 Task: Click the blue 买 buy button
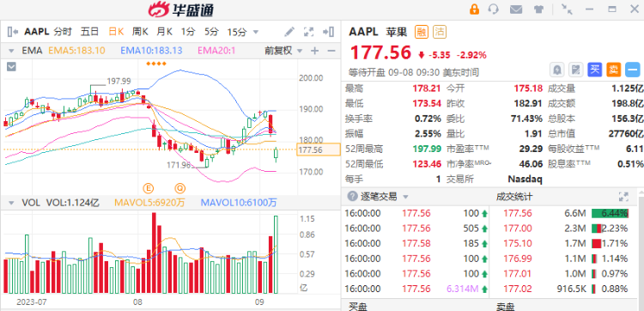coord(594,70)
